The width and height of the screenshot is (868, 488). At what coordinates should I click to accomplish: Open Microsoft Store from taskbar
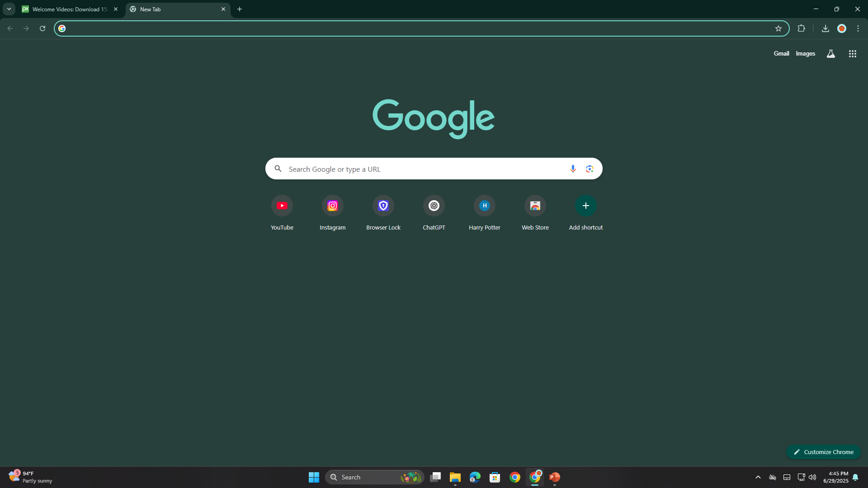coord(495,477)
